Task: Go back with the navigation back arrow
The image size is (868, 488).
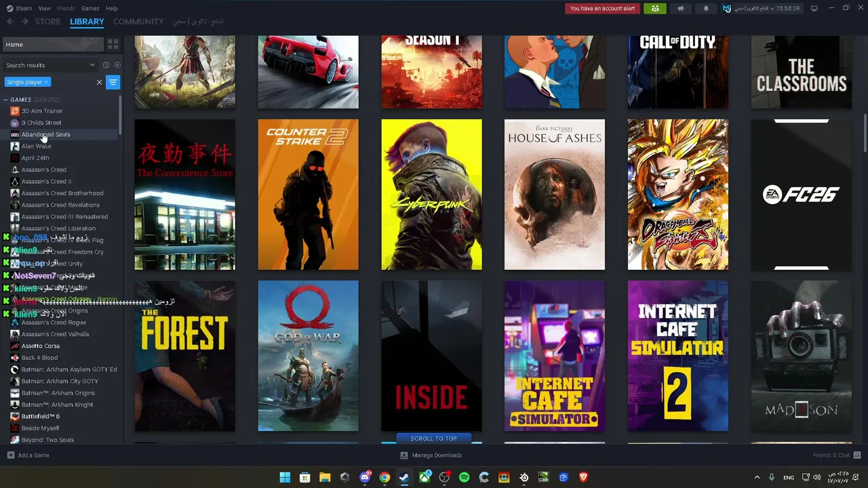Action: click(10, 22)
